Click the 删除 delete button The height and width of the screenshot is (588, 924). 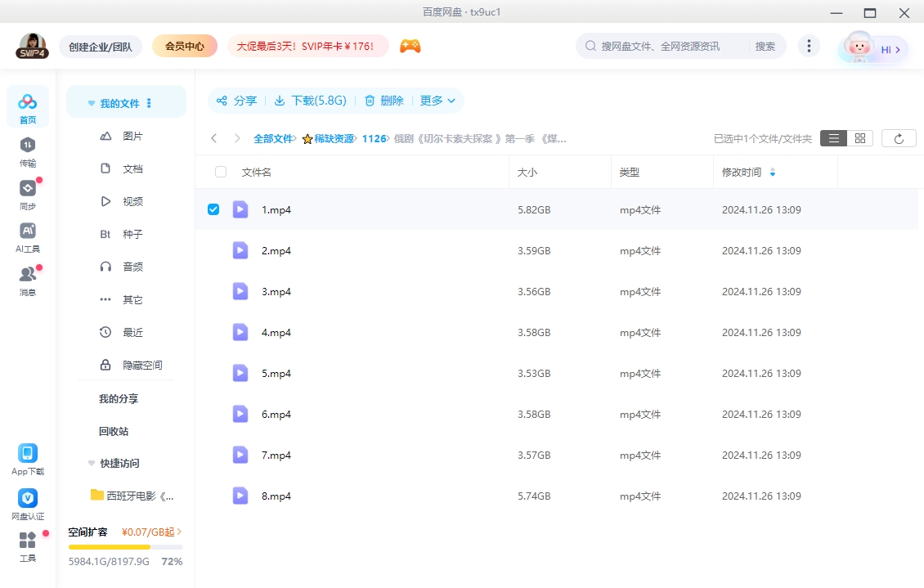click(x=384, y=101)
